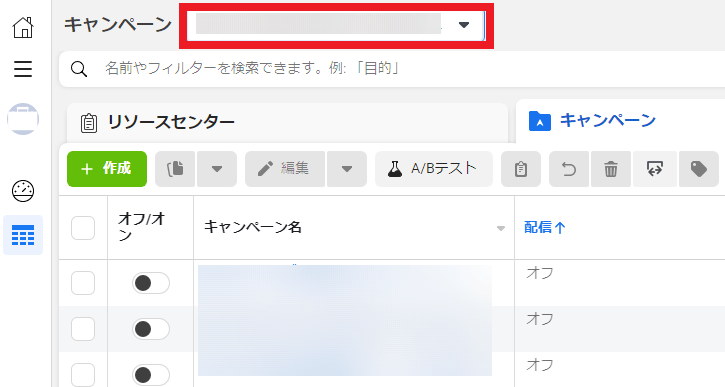Tick the select-all header checkbox

point(83,228)
